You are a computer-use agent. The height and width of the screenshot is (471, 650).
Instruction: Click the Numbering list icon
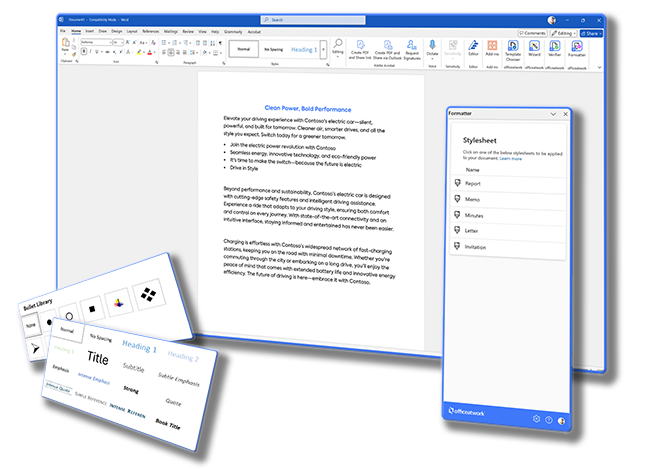click(175, 43)
